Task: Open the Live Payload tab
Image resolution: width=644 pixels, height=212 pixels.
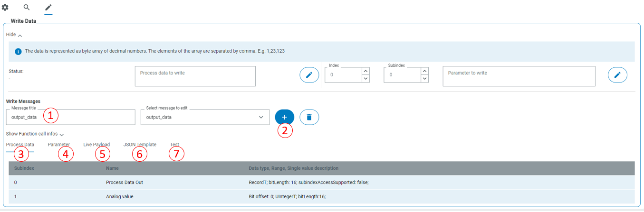Action: coord(96,145)
